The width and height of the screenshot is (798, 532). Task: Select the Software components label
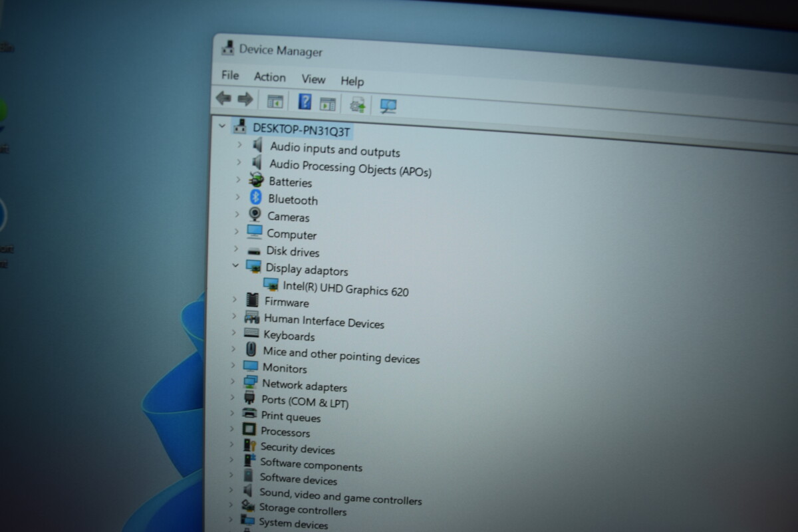(311, 464)
